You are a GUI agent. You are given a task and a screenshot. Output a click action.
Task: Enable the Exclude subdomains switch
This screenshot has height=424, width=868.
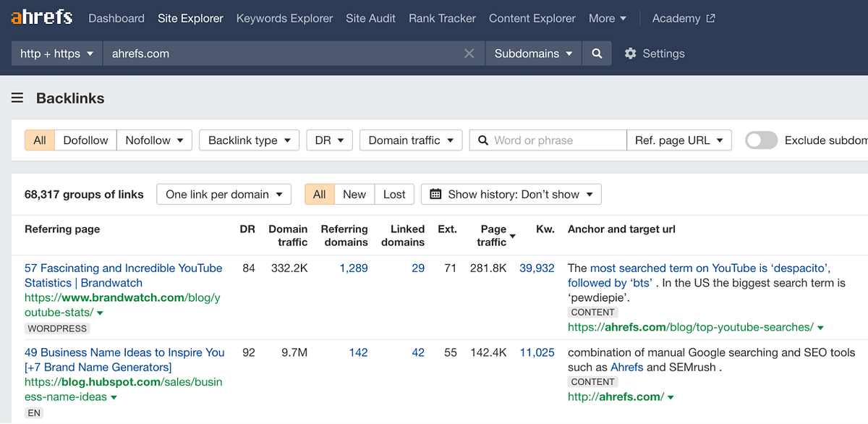[761, 140]
